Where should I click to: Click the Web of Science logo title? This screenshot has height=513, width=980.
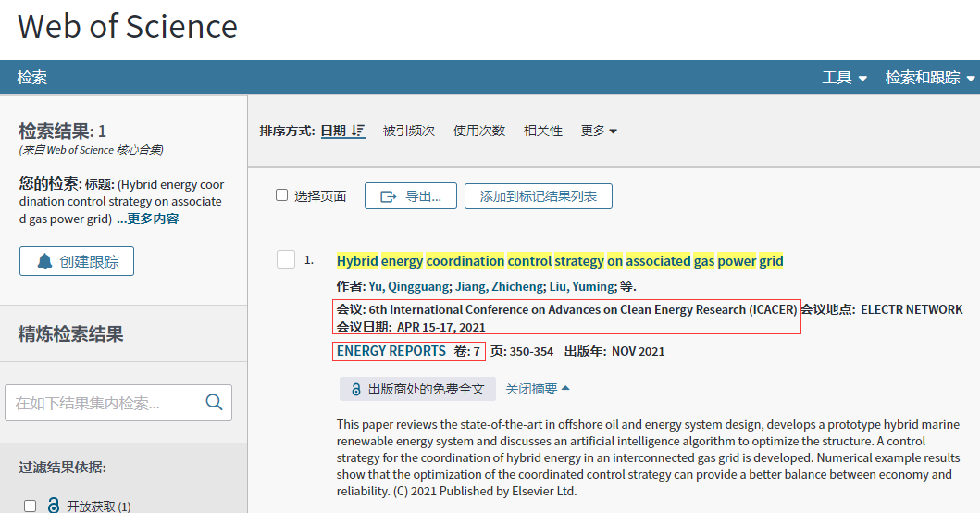[128, 26]
